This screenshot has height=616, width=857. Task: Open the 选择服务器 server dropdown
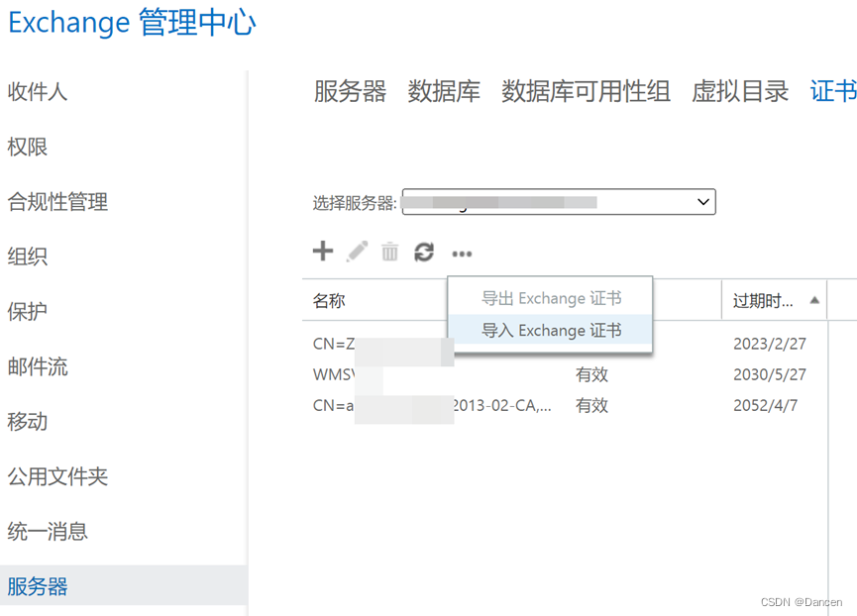coord(559,202)
